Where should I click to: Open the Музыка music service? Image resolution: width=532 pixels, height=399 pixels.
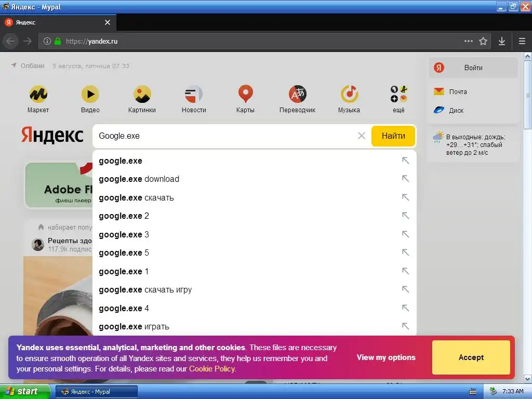349,95
